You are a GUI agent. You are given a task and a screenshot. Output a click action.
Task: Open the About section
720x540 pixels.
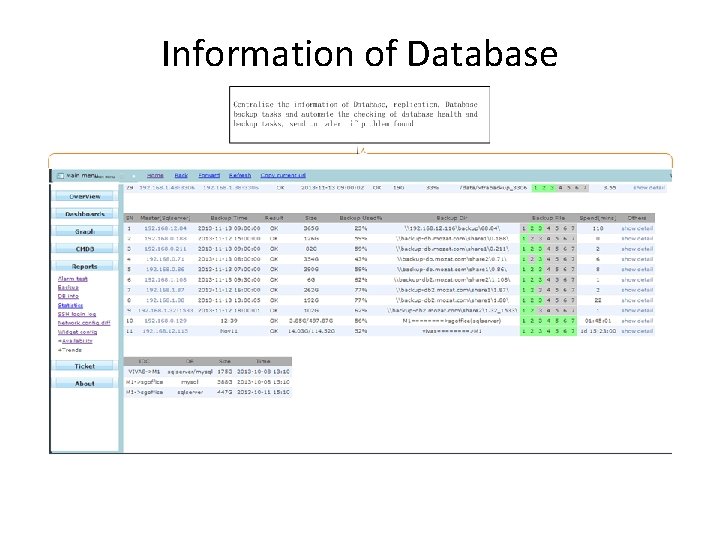84,383
